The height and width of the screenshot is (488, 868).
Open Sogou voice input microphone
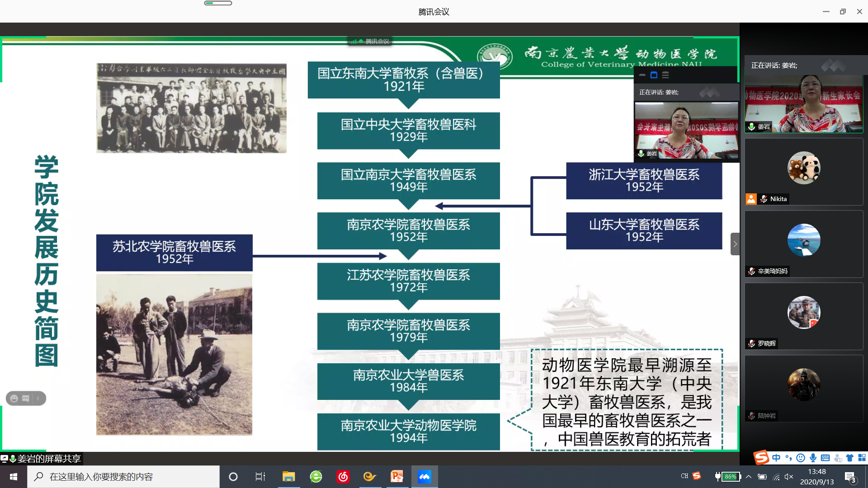[x=813, y=458]
